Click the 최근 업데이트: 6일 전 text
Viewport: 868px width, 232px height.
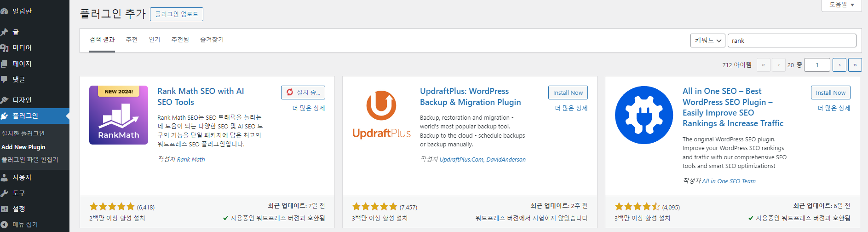coord(822,206)
